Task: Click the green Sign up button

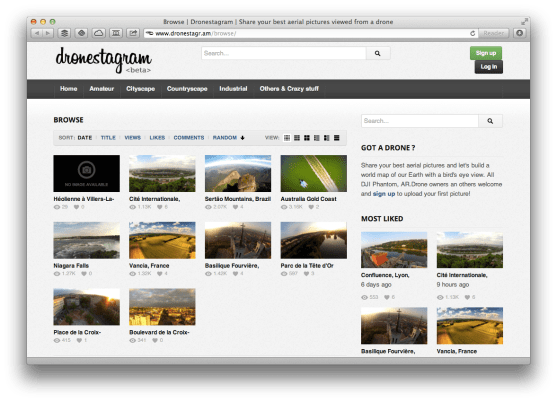Action: coord(486,53)
